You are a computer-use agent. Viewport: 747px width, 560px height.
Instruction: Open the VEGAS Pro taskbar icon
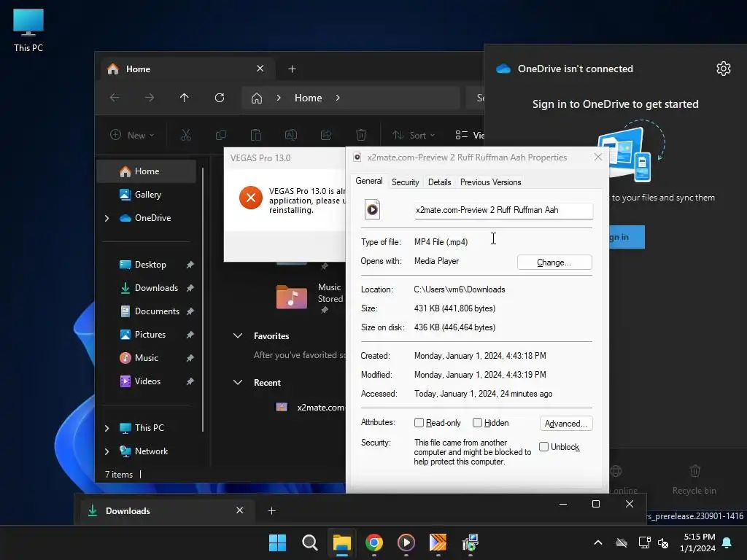[x=438, y=542]
